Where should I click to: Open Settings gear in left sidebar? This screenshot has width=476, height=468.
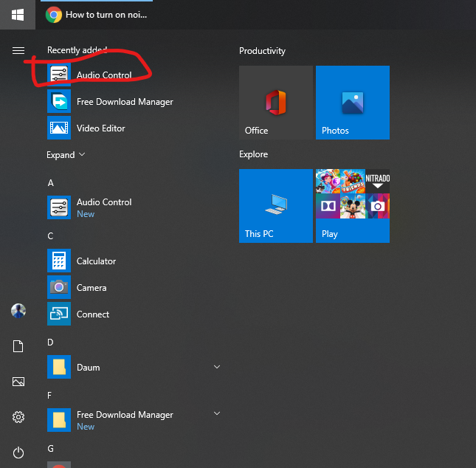pyautogui.click(x=18, y=417)
